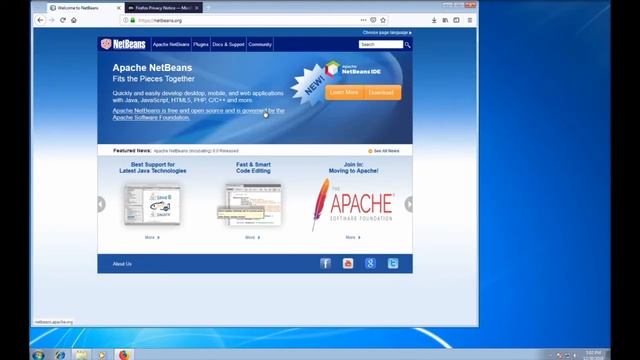Click See All News

coord(384,151)
